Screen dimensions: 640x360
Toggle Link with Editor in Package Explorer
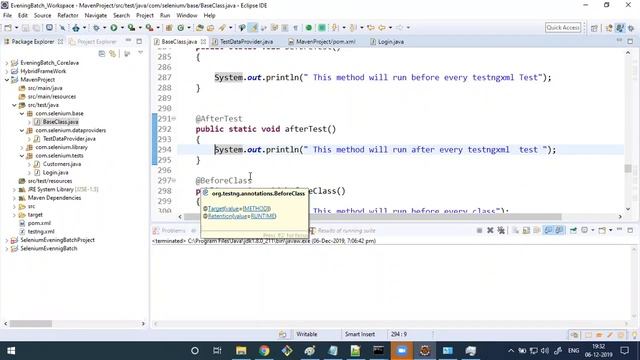point(113,53)
